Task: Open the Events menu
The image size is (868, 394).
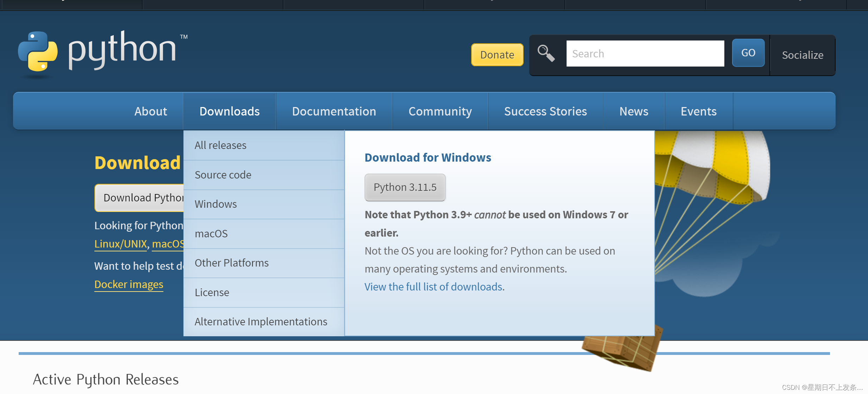Action: click(699, 111)
